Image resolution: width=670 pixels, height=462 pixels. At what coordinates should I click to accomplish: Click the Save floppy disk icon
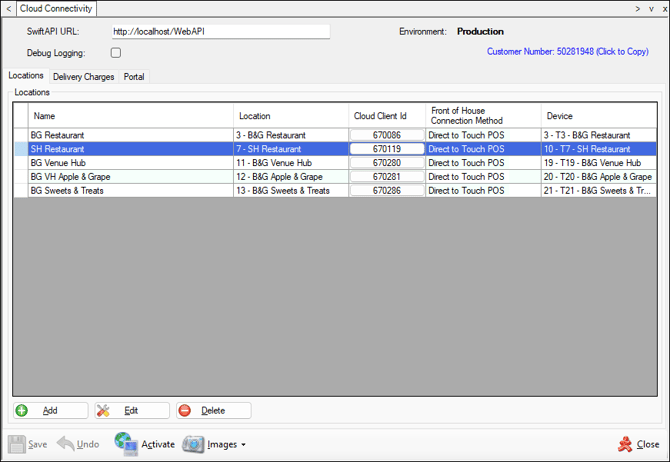click(17, 444)
